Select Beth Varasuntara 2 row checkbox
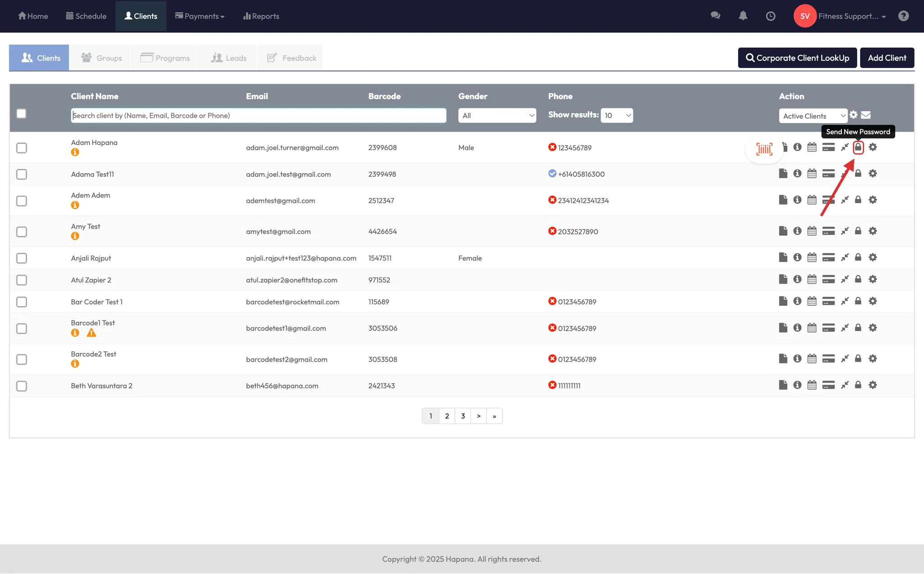 click(22, 386)
